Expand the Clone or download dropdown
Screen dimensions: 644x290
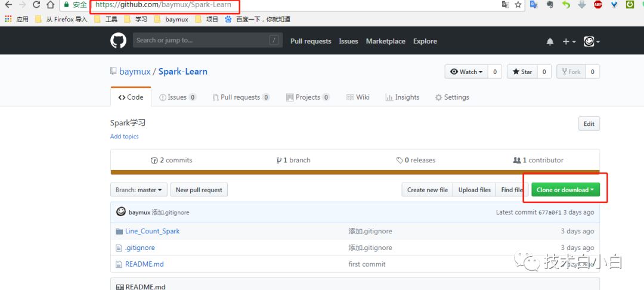pyautogui.click(x=565, y=190)
